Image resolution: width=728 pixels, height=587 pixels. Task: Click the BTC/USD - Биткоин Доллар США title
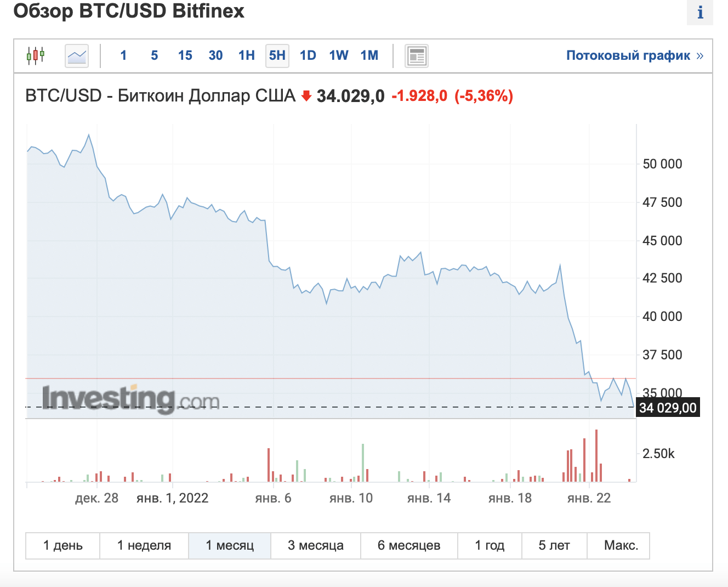161,96
